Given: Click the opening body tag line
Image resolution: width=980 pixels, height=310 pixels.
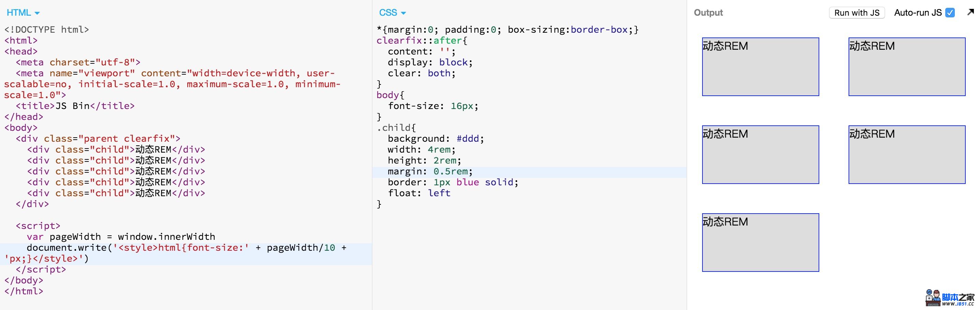Looking at the screenshot, I should pyautogui.click(x=21, y=128).
